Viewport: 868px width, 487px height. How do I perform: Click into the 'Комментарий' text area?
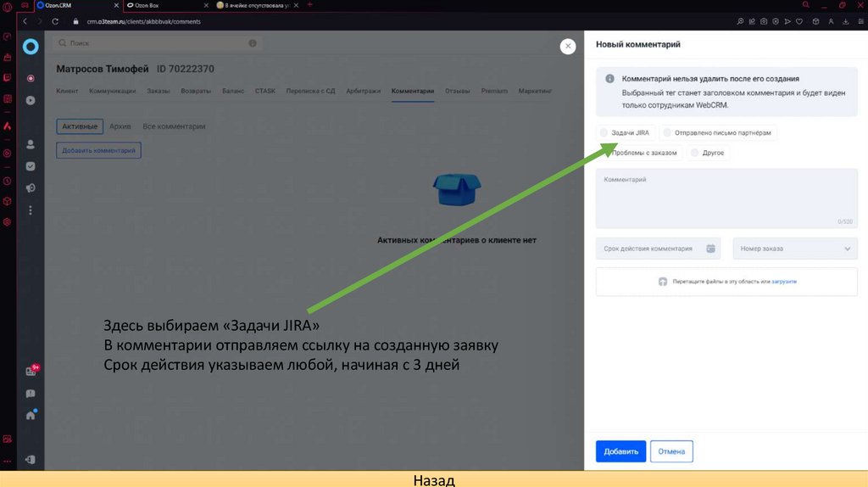pyautogui.click(x=726, y=199)
